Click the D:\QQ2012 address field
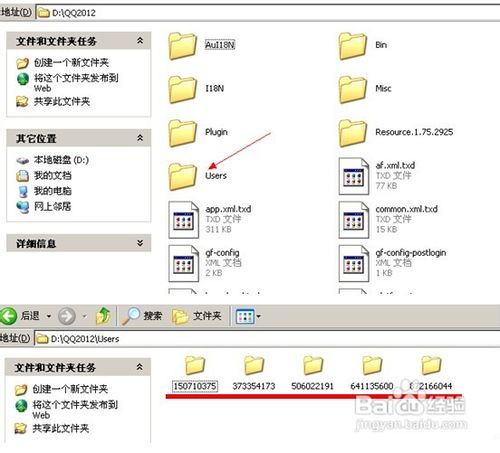This screenshot has height=453, width=500. [x=268, y=13]
